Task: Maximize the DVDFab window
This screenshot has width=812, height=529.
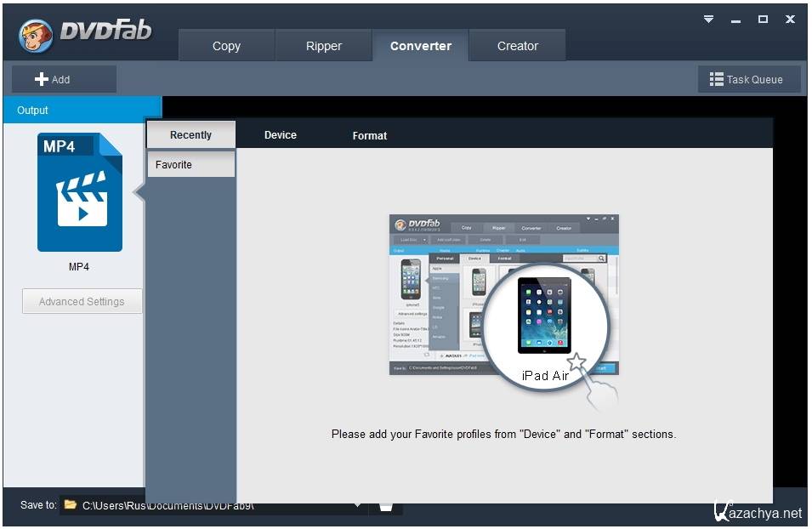Action: (x=763, y=19)
